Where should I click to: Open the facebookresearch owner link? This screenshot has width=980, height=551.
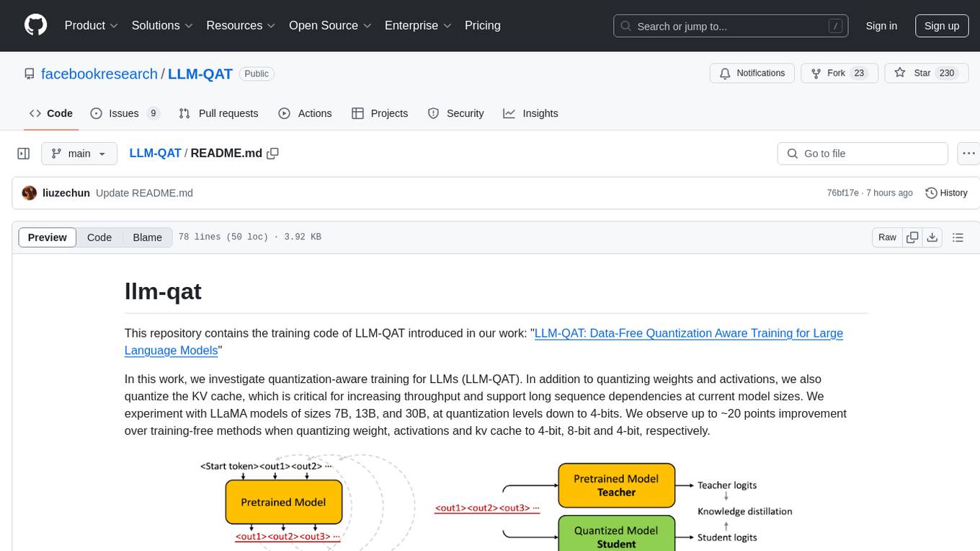point(99,74)
